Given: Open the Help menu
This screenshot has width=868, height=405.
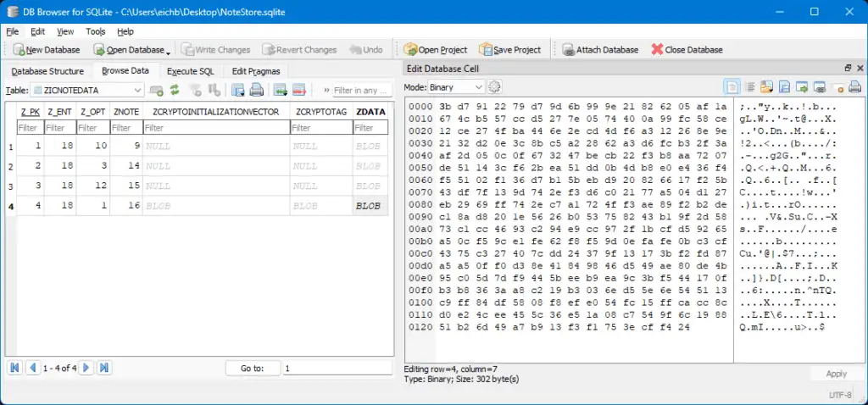Looking at the screenshot, I should [125, 31].
